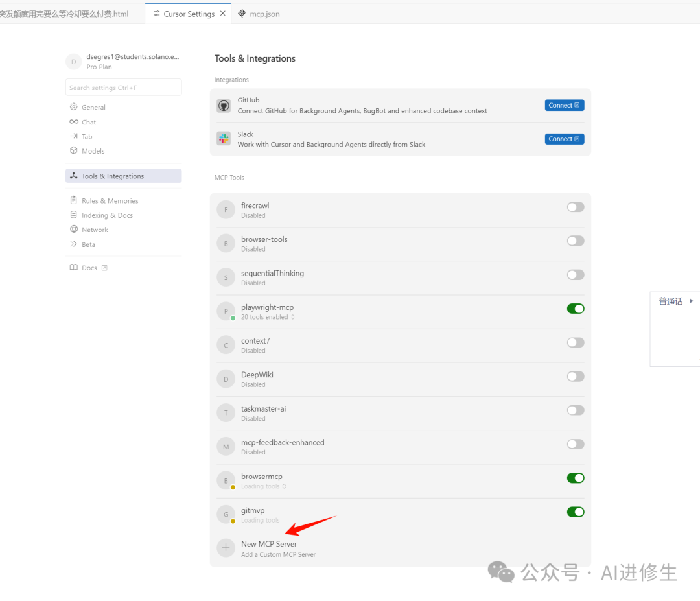This screenshot has height=601, width=700.
Task: Click the account avatar D icon
Action: [74, 62]
